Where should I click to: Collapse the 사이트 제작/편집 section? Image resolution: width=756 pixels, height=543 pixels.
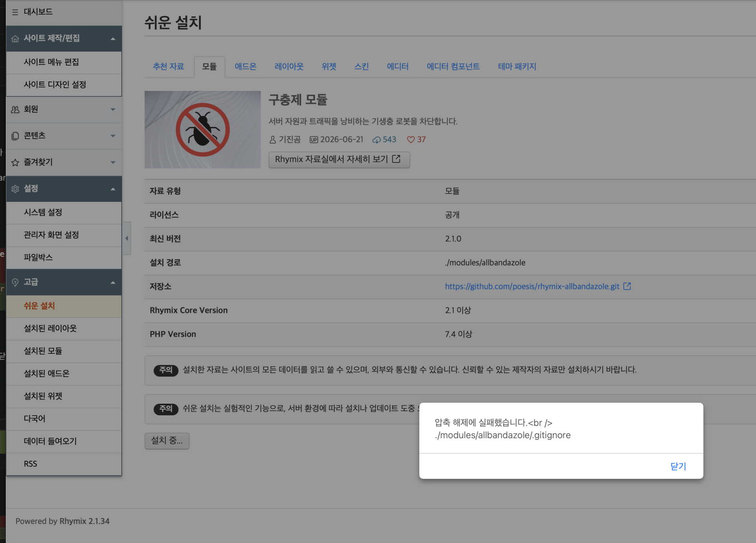[x=113, y=39]
